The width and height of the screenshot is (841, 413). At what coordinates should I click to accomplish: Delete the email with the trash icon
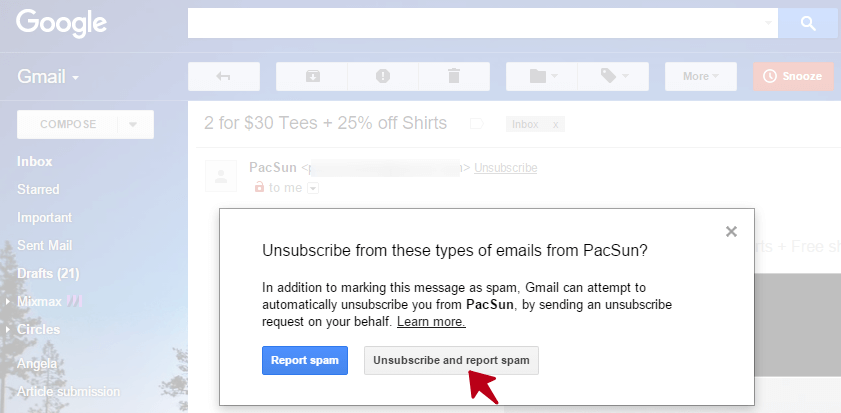coord(454,76)
